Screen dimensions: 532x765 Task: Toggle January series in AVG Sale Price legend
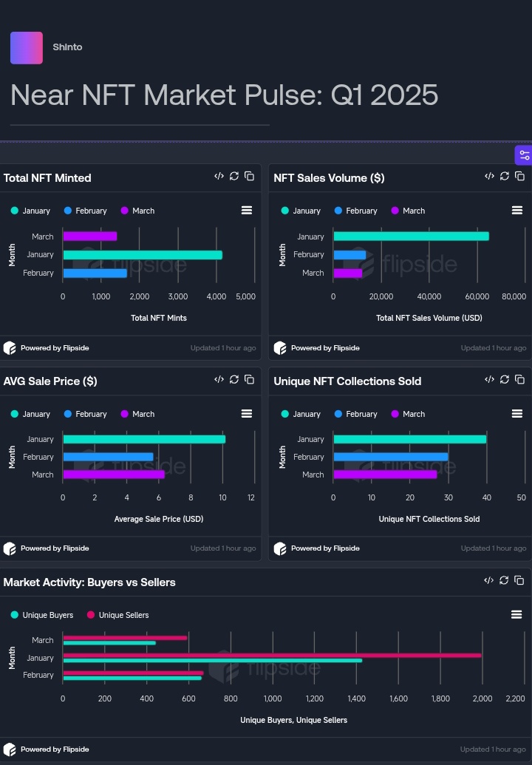coord(31,414)
